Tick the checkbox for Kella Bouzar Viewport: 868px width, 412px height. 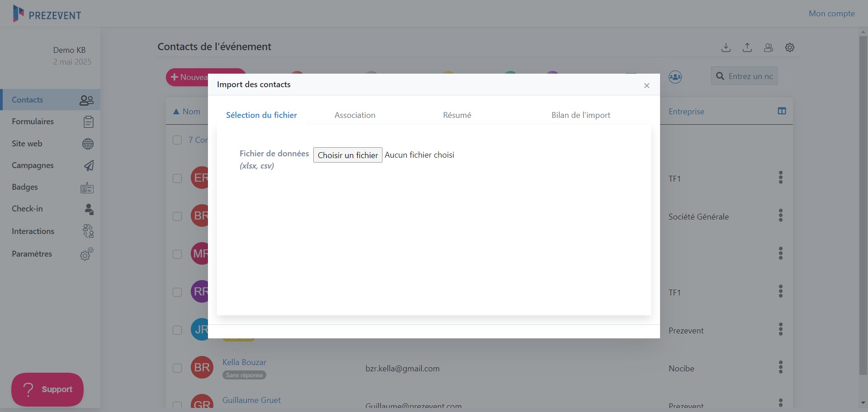click(x=177, y=368)
